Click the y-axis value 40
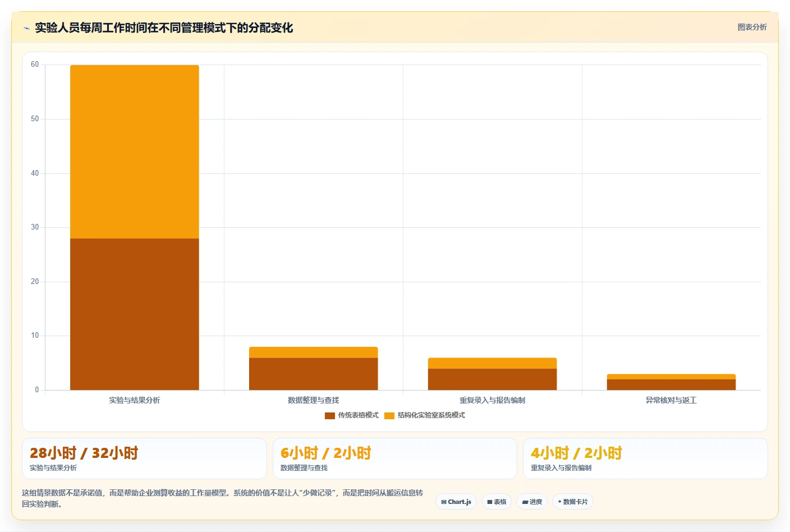 tap(35, 173)
